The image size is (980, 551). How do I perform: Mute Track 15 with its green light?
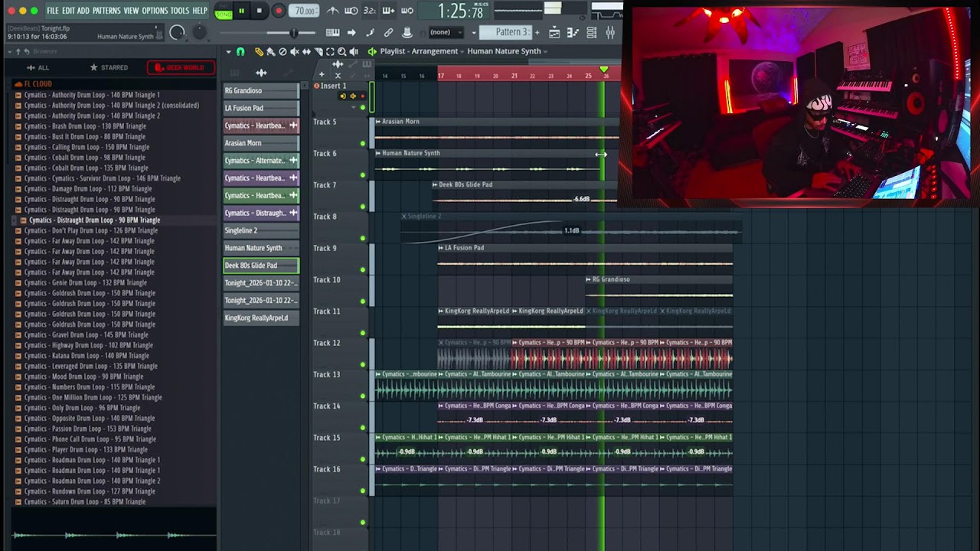pyautogui.click(x=363, y=459)
